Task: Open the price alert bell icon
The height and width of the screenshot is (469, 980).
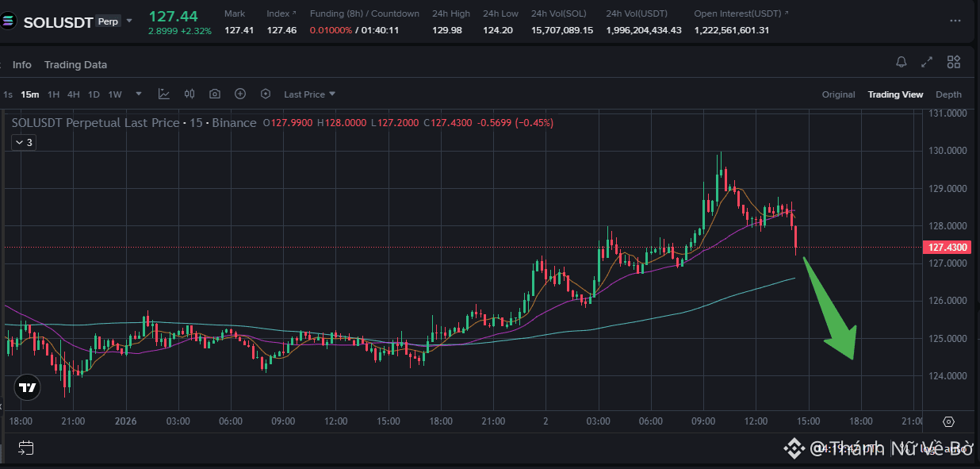Action: (902, 62)
